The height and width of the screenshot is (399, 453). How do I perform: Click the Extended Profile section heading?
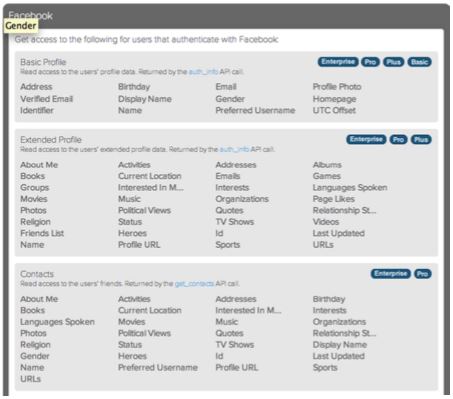(x=51, y=140)
